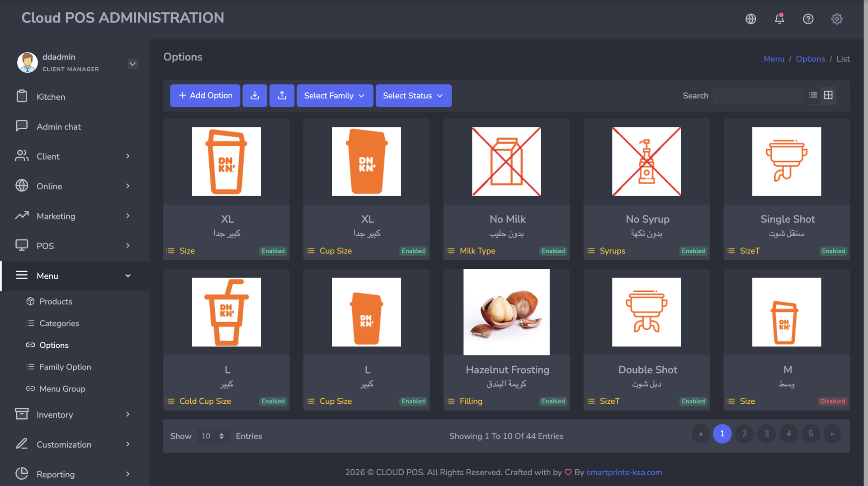The height and width of the screenshot is (486, 868).
Task: Click the Client people icon
Action: click(22, 156)
